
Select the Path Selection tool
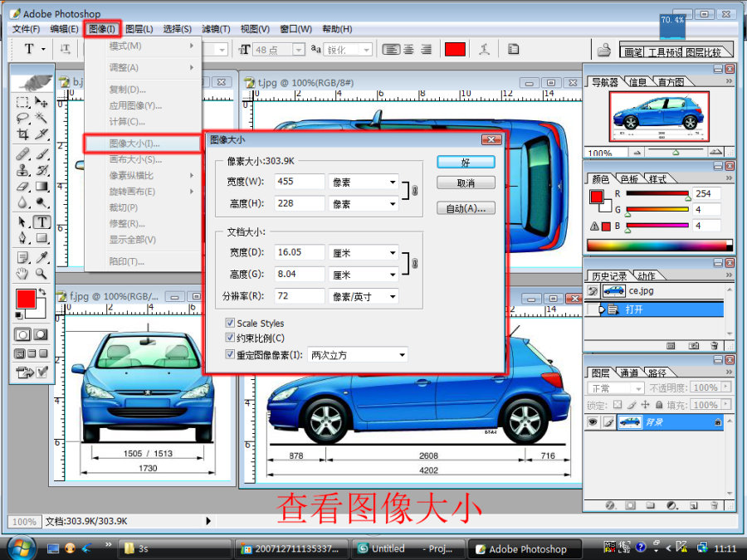[x=22, y=222]
